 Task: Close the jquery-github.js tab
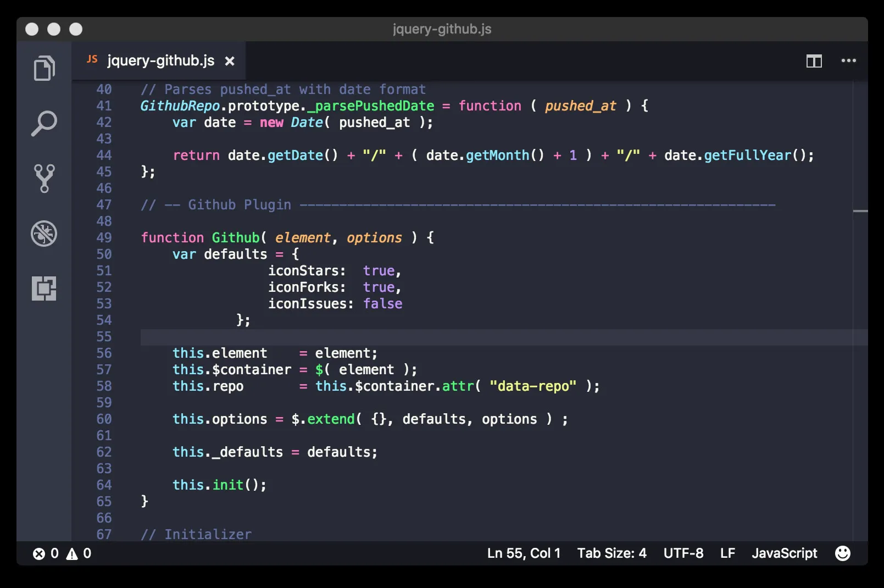coord(230,61)
